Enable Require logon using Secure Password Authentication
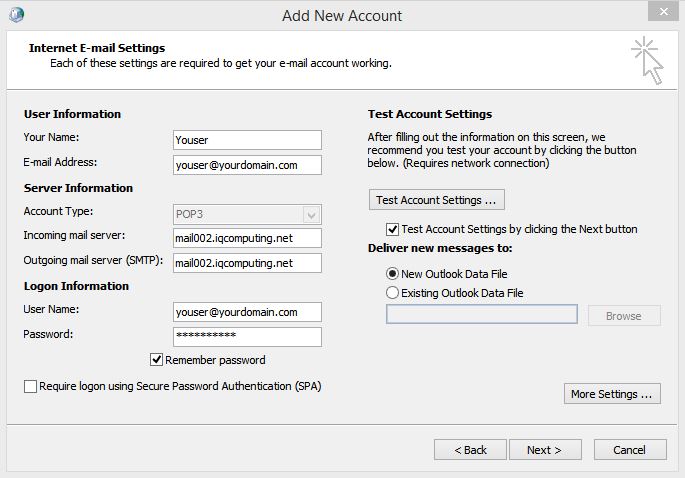The image size is (685, 478). (x=30, y=386)
